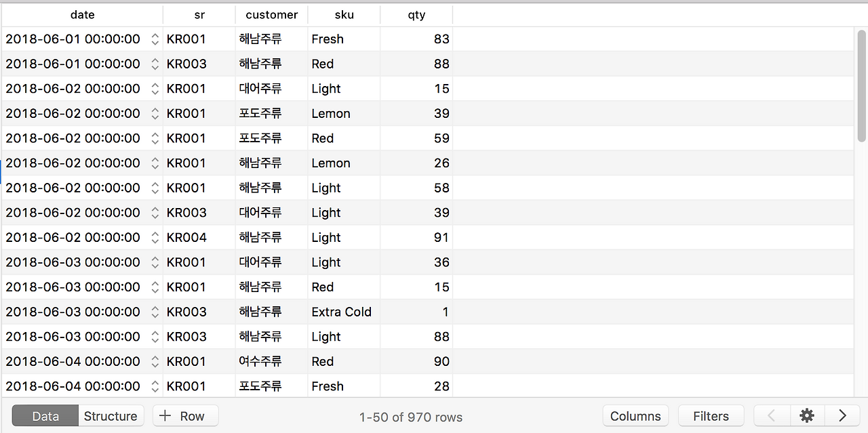The image size is (868, 433).
Task: Click the date stepper on the last 2018-06-04 row
Action: pos(155,386)
